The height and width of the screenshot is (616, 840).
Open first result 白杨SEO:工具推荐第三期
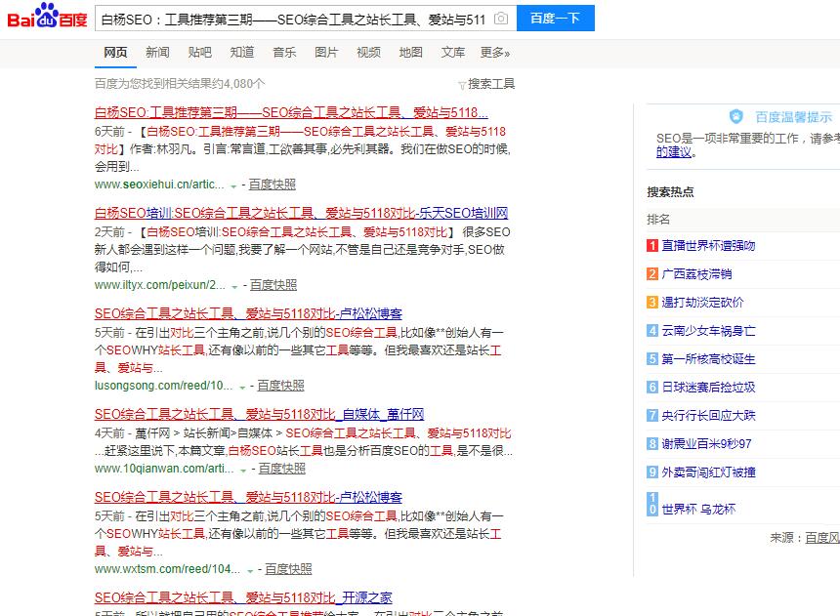pyautogui.click(x=291, y=112)
